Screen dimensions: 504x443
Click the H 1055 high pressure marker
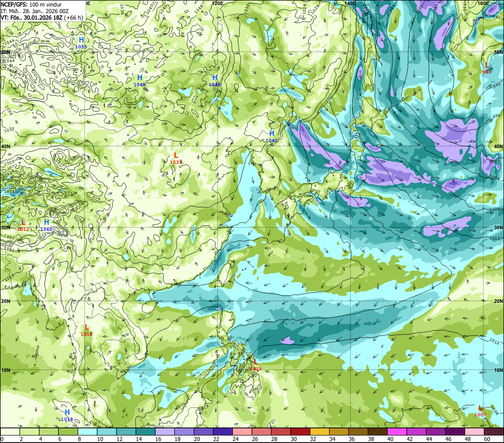(x=81, y=42)
